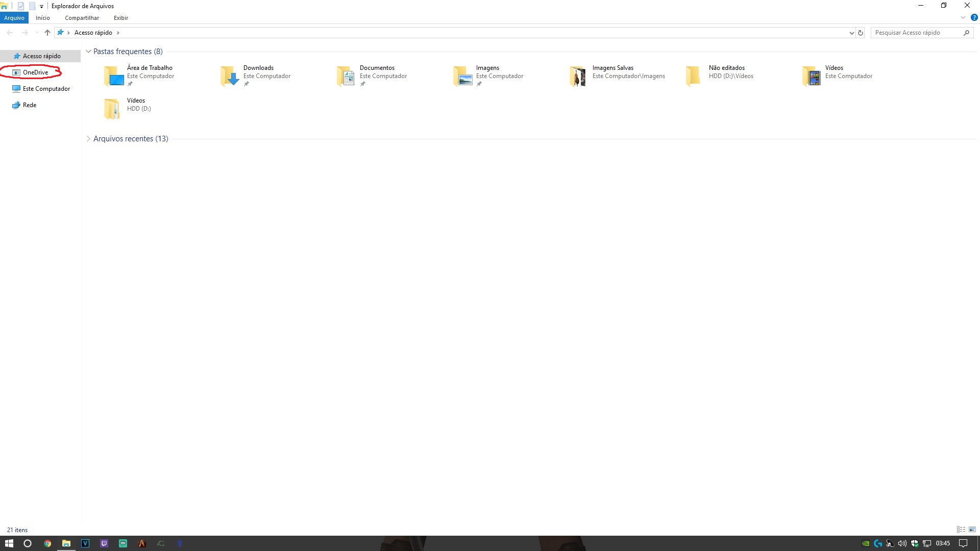Click the Acesso rápido breadcrumb

(x=93, y=33)
